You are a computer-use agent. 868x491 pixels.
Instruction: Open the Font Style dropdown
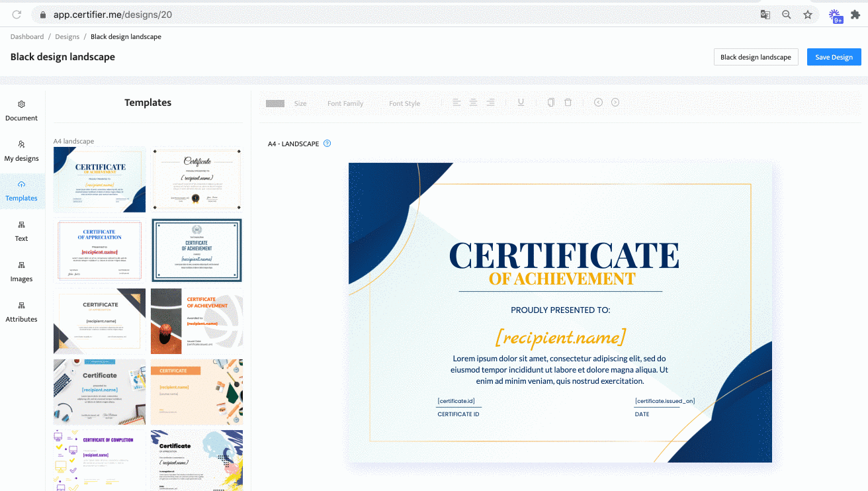click(x=404, y=103)
